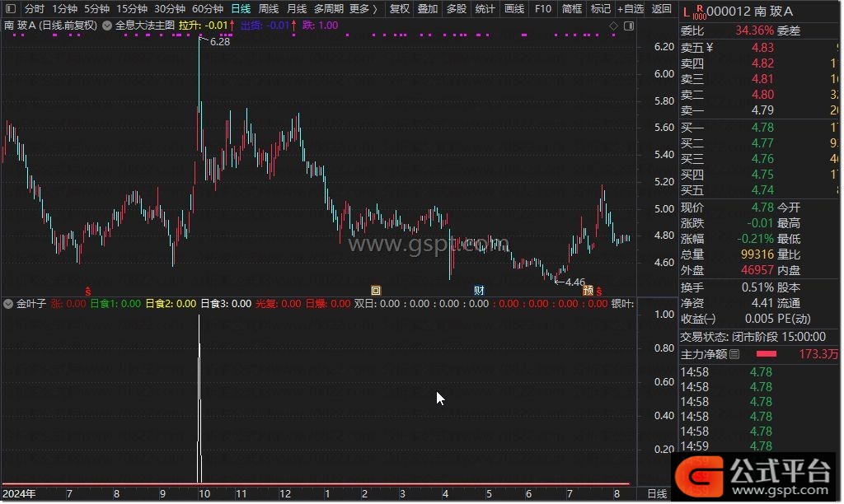Click the 换手 0.51% value
Image resolution: width=844 pixels, height=504 pixels.
click(757, 287)
